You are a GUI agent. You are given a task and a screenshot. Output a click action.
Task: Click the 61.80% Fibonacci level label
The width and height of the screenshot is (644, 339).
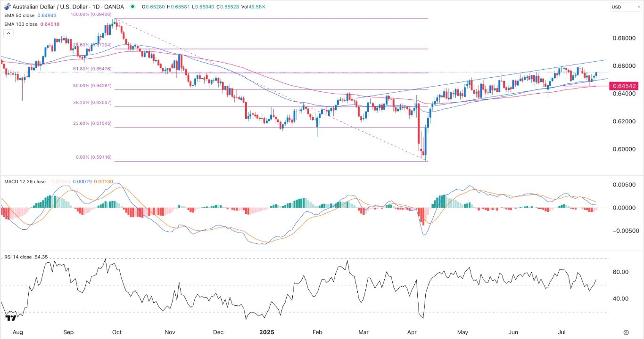click(x=92, y=69)
